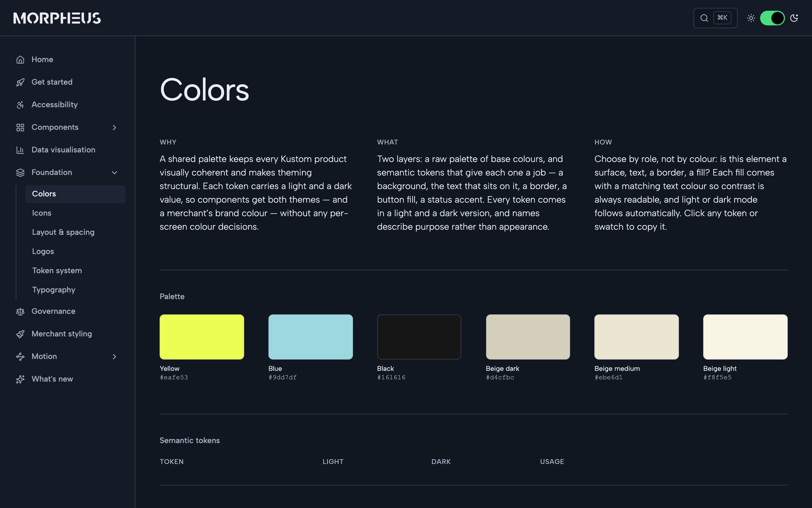This screenshot has width=812, height=508.
Task: Click the Beige dark swatch
Action: [528, 337]
